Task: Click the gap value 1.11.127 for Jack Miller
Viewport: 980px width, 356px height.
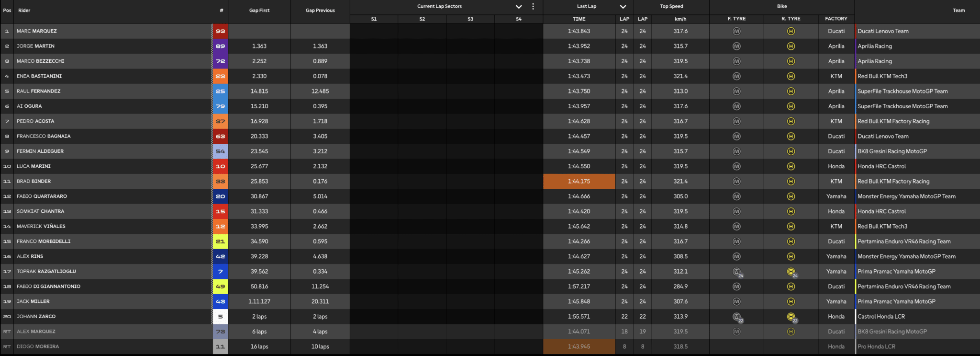Action: pos(259,301)
